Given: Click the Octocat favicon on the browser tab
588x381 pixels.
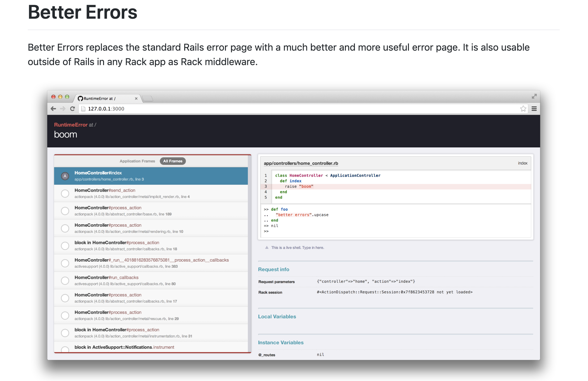Looking at the screenshot, I should pos(80,98).
